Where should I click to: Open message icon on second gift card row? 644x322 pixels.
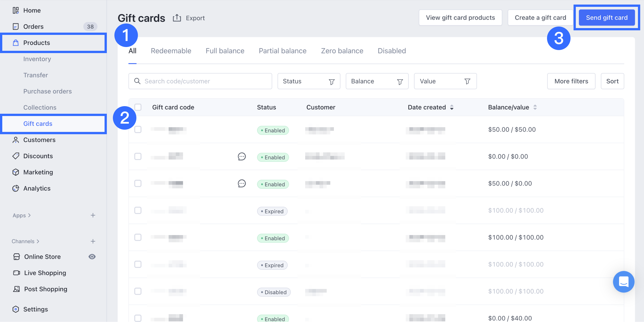[x=242, y=156]
